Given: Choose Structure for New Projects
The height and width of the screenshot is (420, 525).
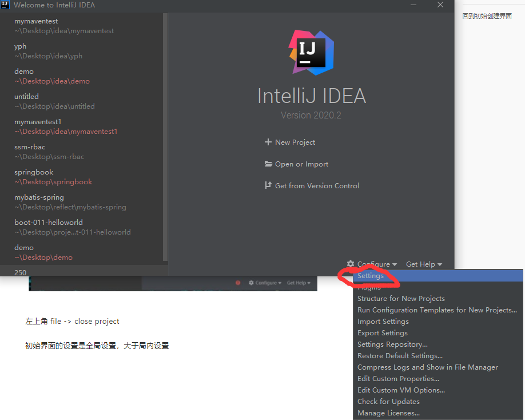Looking at the screenshot, I should [437, 299].
